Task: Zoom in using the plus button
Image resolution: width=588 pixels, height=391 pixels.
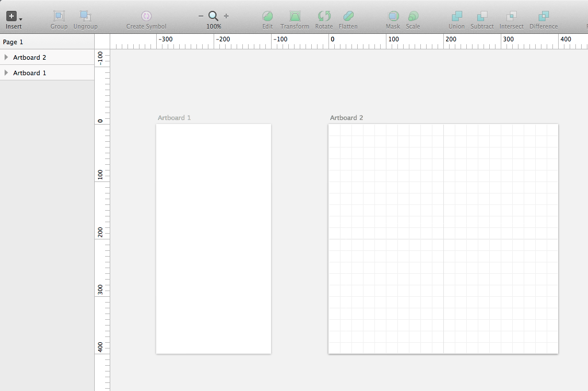Action: pyautogui.click(x=226, y=16)
